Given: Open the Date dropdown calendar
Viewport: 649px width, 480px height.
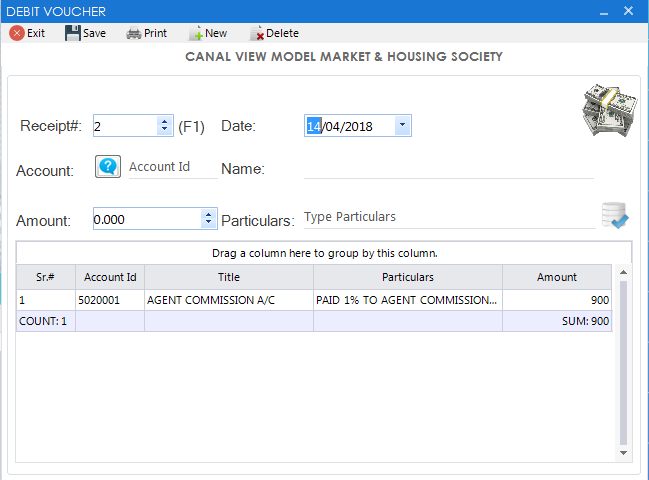Looking at the screenshot, I should [x=401, y=126].
